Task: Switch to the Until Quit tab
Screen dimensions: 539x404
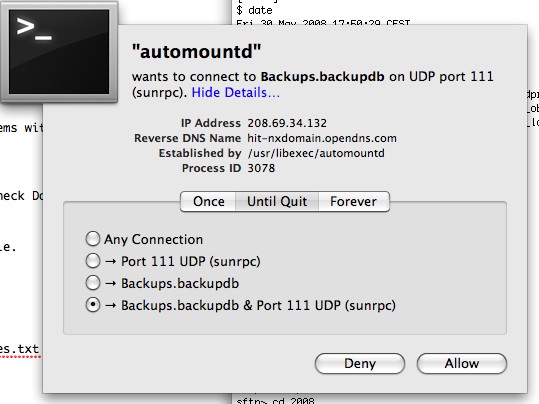Action: [277, 201]
